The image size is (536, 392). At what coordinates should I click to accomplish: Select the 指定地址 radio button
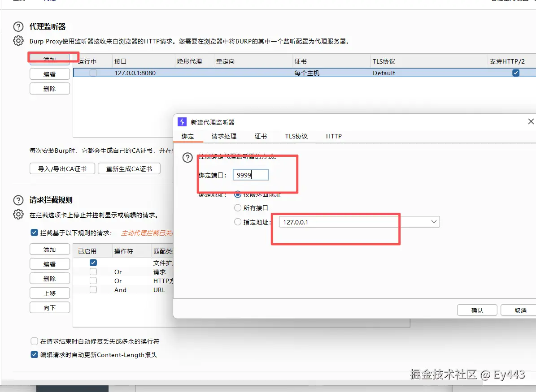[x=238, y=222]
